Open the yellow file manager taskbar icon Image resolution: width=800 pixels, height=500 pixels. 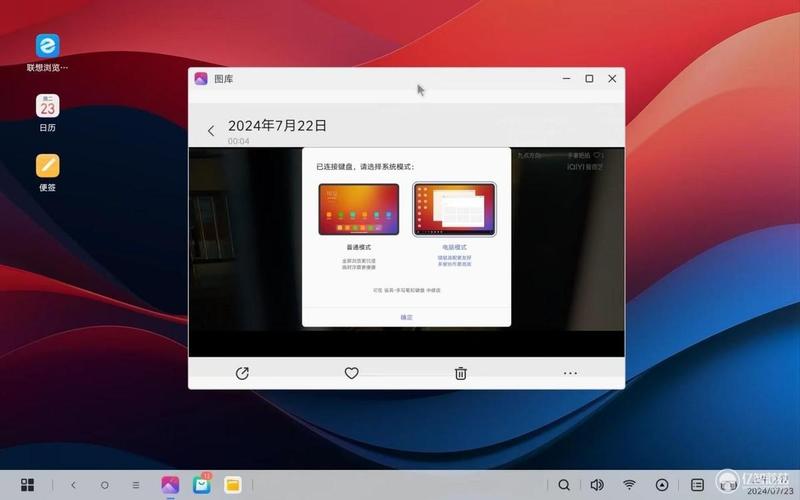233,485
